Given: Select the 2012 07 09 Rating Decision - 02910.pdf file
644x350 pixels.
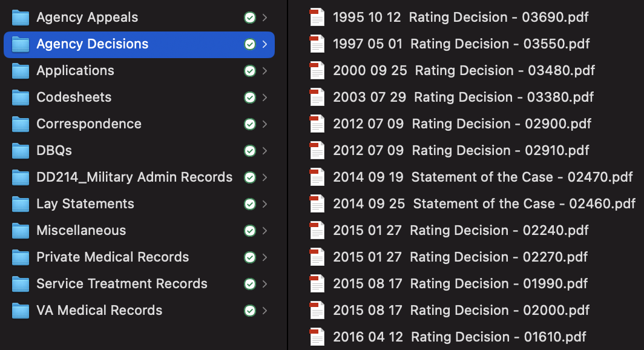Looking at the screenshot, I should (449, 150).
